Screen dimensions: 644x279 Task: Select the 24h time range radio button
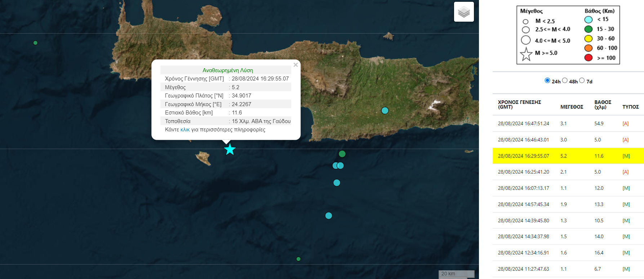pyautogui.click(x=547, y=80)
